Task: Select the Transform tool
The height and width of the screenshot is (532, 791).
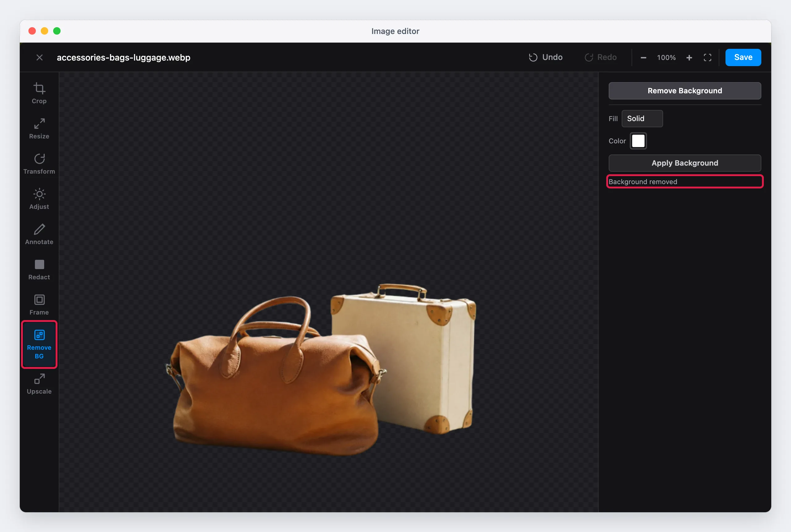Action: click(39, 164)
